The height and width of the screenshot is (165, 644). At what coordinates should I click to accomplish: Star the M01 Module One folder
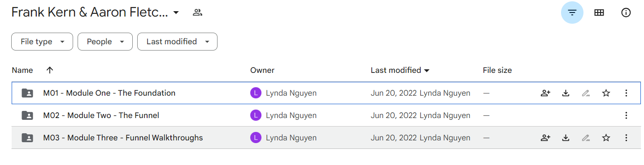tap(606, 93)
